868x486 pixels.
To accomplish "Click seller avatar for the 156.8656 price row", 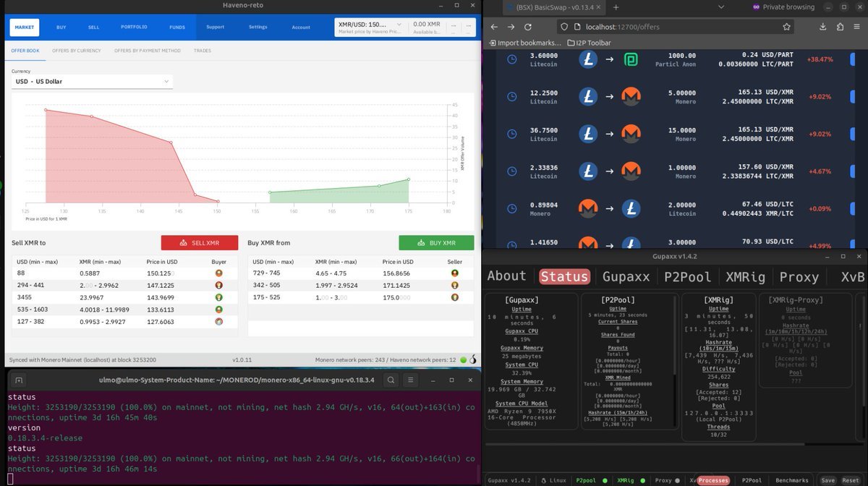I will tap(454, 273).
